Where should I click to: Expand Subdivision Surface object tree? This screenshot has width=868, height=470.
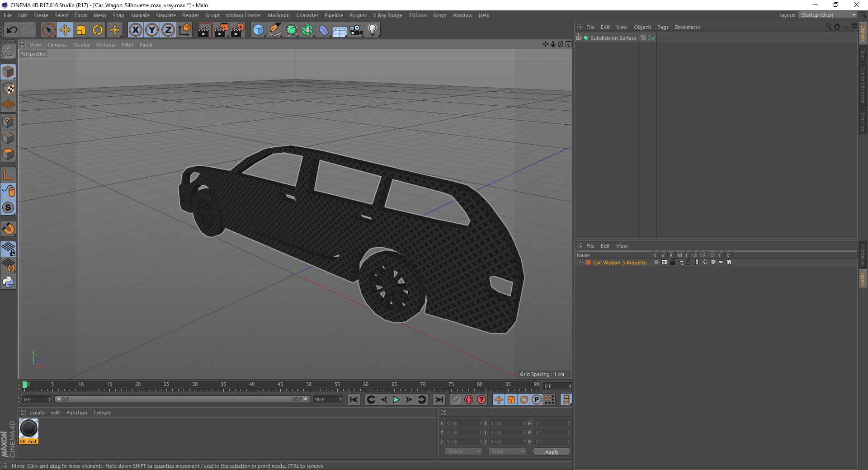coord(579,38)
